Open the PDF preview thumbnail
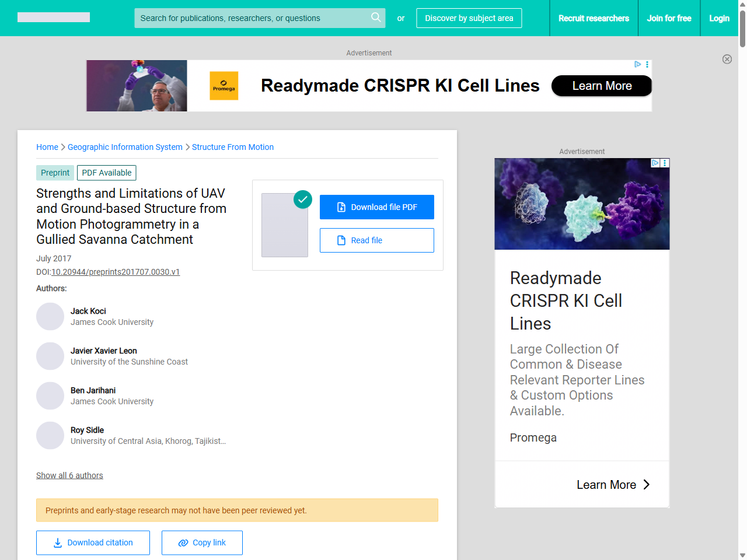Viewport: 747px width, 560px height. 284,226
